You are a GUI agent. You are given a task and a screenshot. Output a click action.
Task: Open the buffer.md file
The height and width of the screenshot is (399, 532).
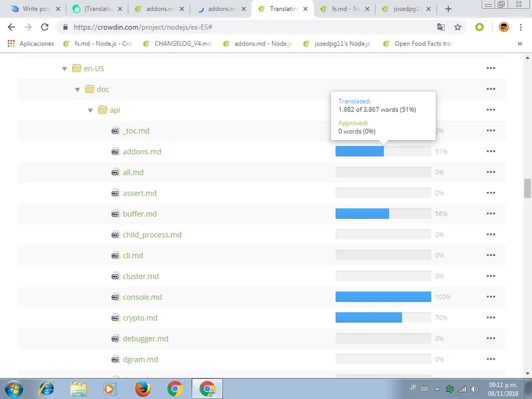pyautogui.click(x=140, y=214)
